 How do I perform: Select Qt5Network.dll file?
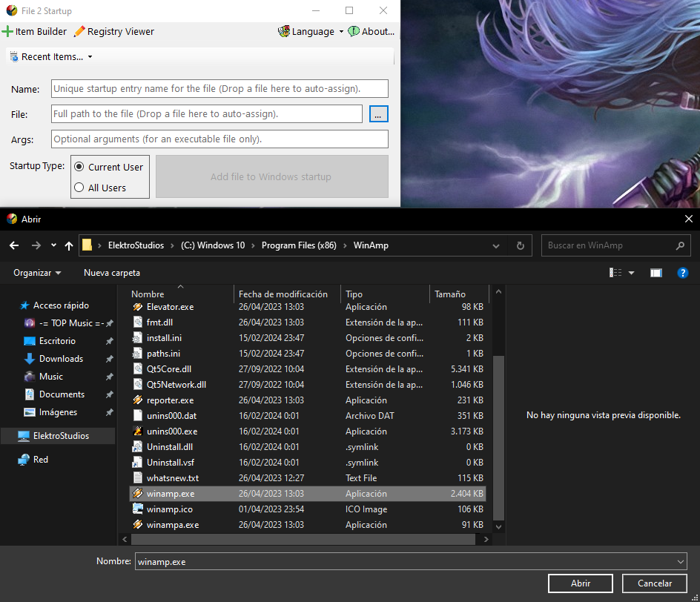176,385
